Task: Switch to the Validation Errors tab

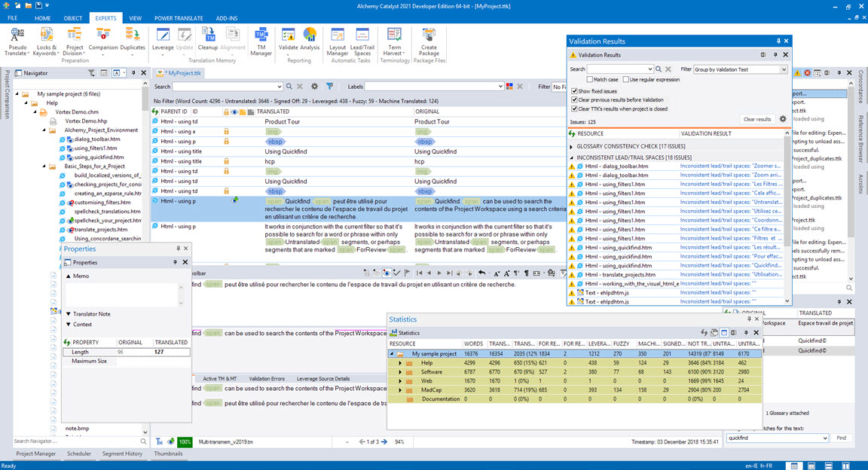Action: tap(267, 379)
